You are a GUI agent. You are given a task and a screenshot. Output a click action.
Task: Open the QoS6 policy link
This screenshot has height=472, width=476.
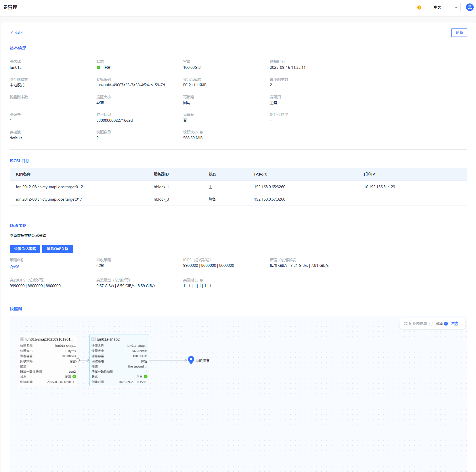14,267
